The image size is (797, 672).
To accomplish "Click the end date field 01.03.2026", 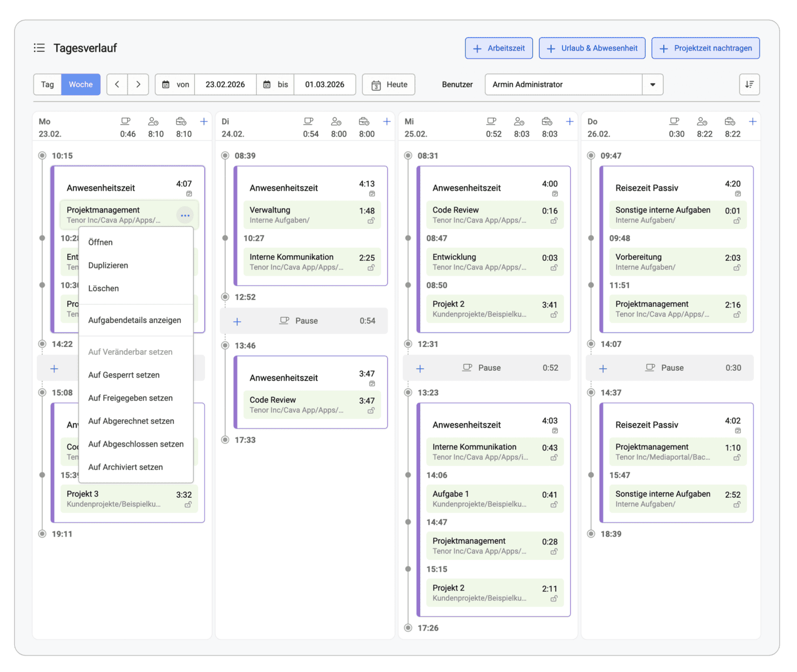I will tap(324, 84).
